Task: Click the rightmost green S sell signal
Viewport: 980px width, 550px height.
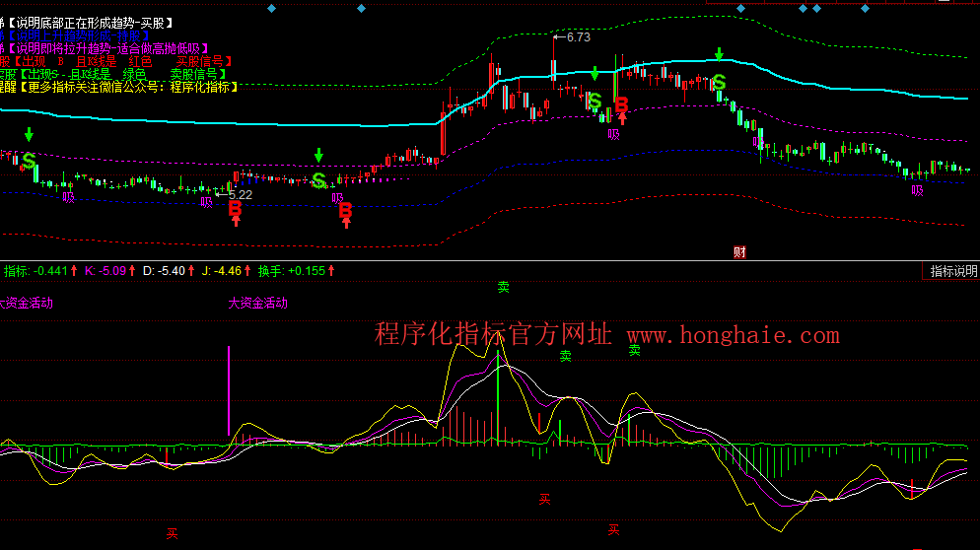Action: (720, 83)
